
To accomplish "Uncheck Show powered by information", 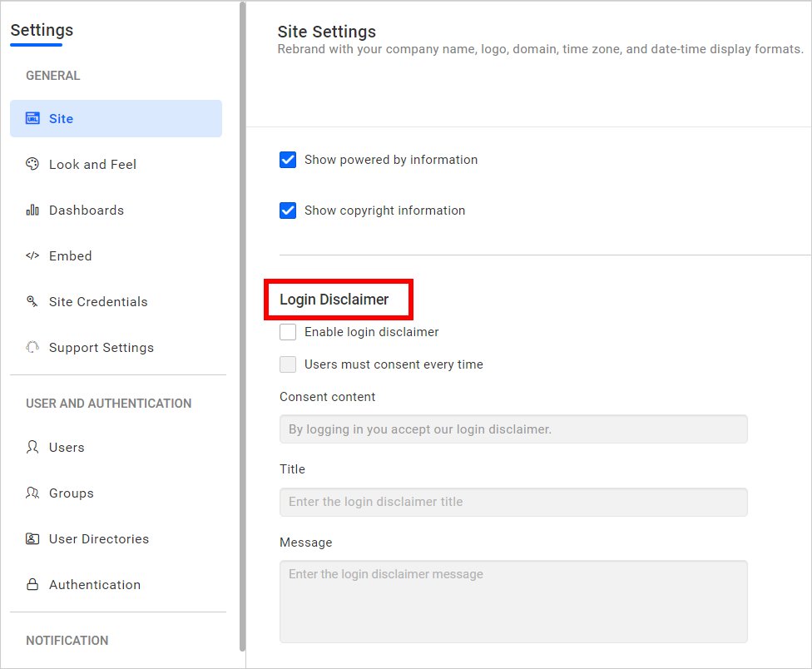I will coord(288,160).
